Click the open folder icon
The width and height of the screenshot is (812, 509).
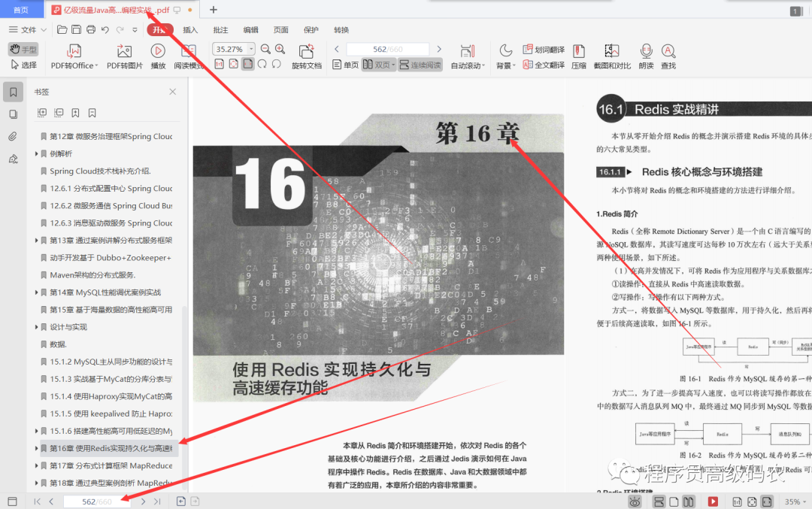click(x=62, y=29)
